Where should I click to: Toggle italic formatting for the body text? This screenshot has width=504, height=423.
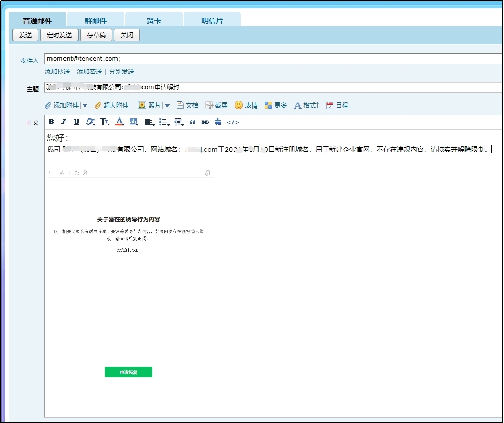pyautogui.click(x=63, y=122)
